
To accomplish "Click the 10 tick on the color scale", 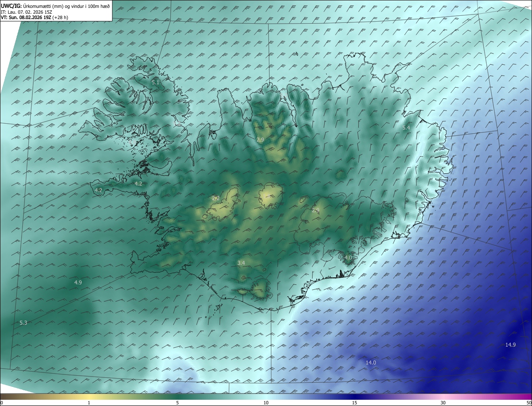I will point(266,403).
